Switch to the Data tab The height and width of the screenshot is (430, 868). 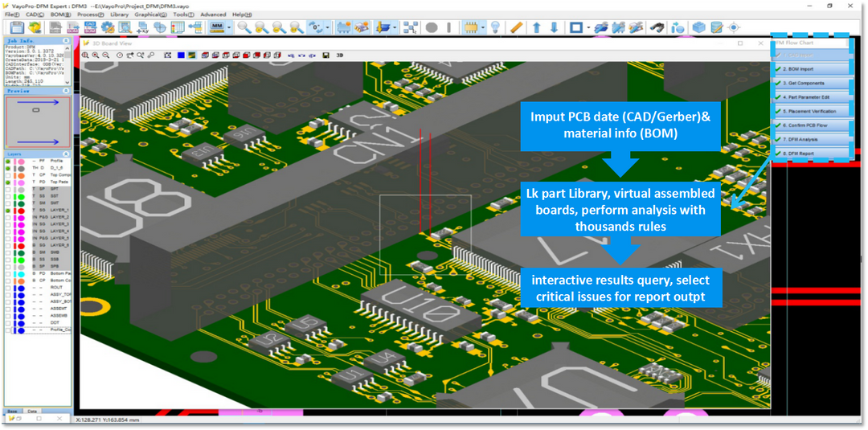(33, 411)
